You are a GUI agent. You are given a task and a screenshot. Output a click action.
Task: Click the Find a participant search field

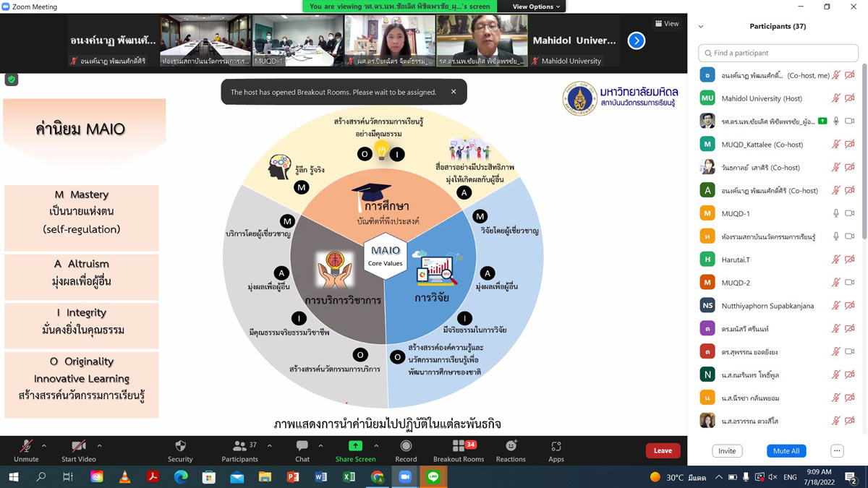[778, 53]
